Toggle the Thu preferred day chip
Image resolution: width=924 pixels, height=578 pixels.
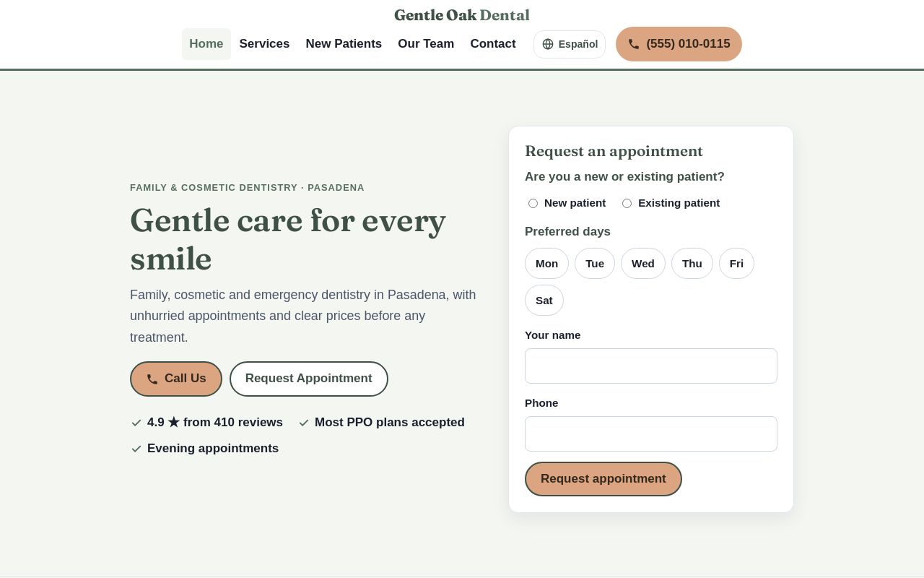click(x=692, y=263)
